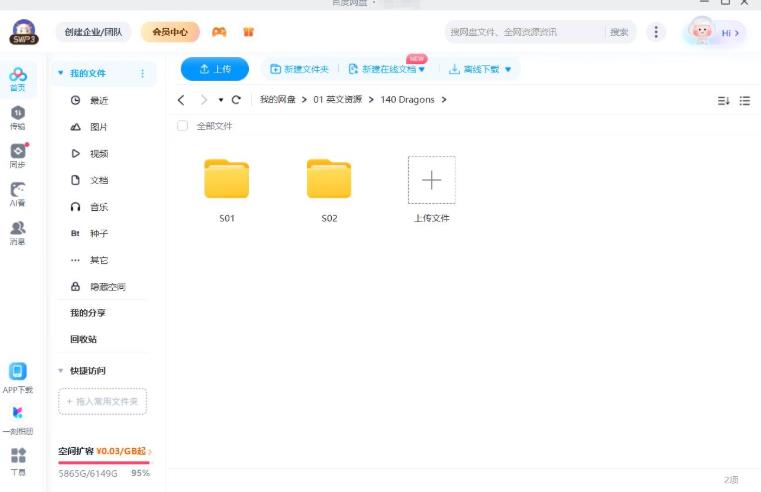The width and height of the screenshot is (761, 492).
Task: Select 种子 category
Action: click(x=99, y=233)
